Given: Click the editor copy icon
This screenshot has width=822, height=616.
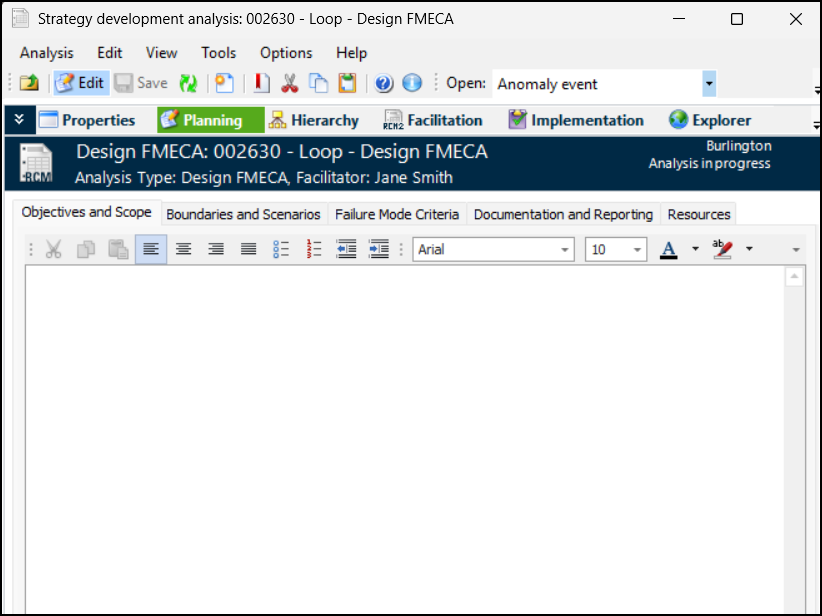Looking at the screenshot, I should click(86, 249).
